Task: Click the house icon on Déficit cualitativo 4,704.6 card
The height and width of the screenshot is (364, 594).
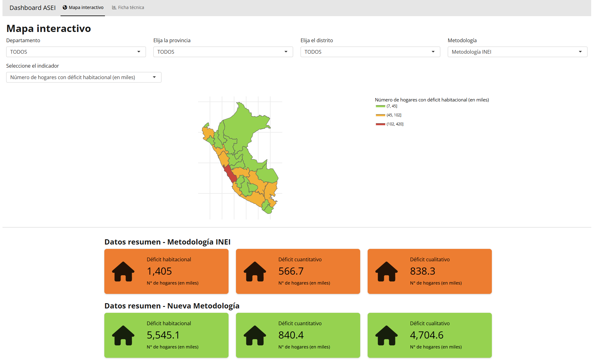Action: [386, 335]
